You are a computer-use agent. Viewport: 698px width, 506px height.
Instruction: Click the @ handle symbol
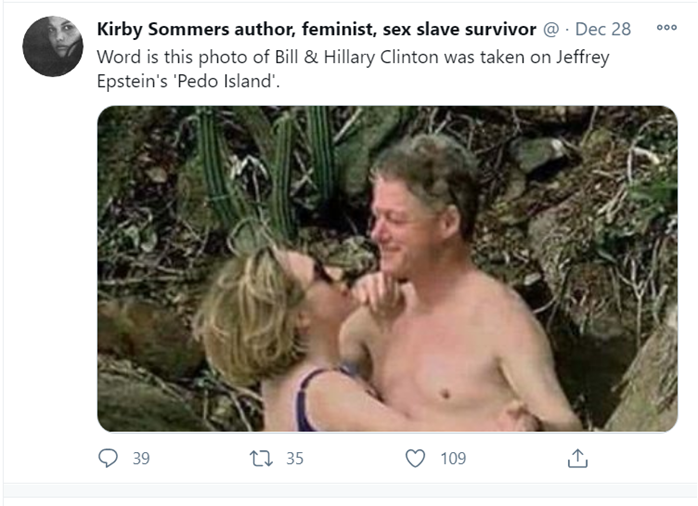551,29
